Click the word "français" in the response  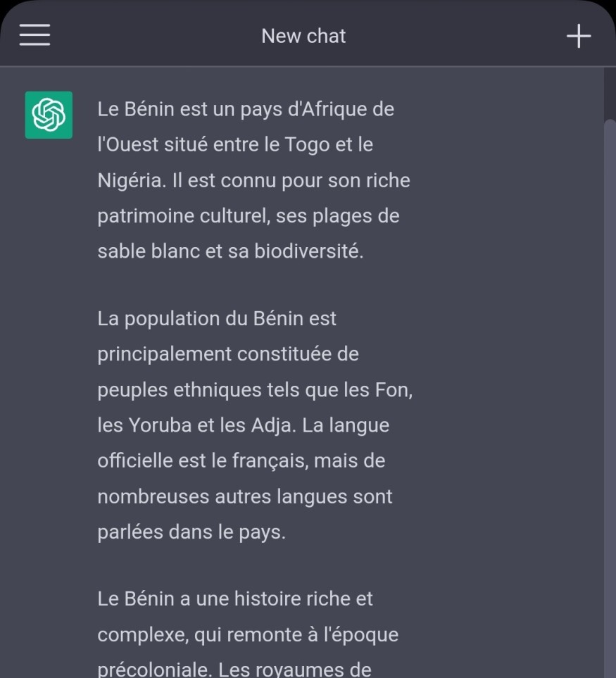[270, 460]
